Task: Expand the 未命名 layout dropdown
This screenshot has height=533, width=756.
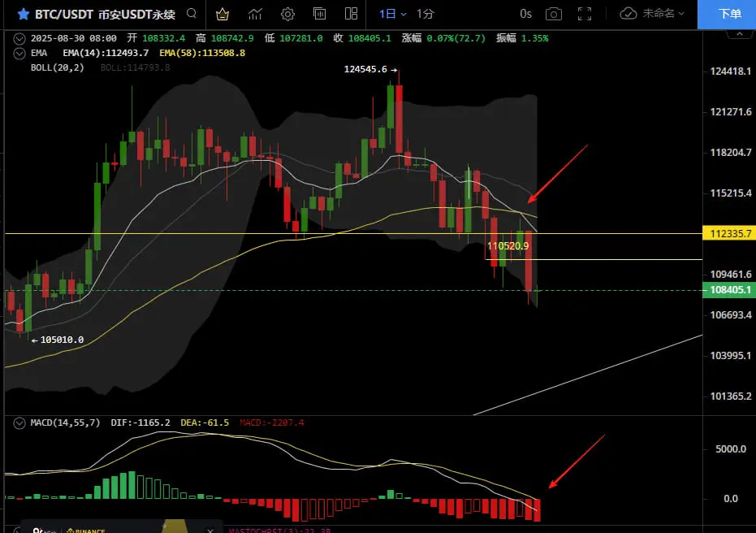Action: coord(663,14)
